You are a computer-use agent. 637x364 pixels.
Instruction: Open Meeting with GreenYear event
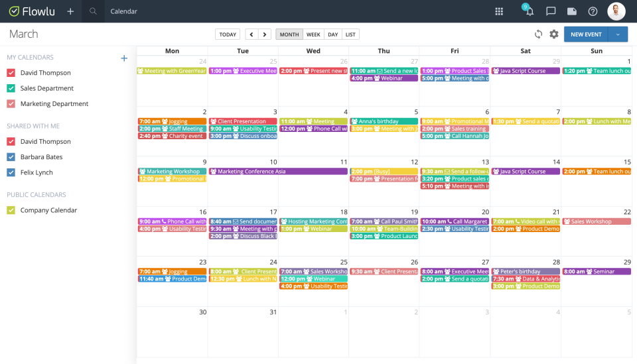tap(172, 70)
